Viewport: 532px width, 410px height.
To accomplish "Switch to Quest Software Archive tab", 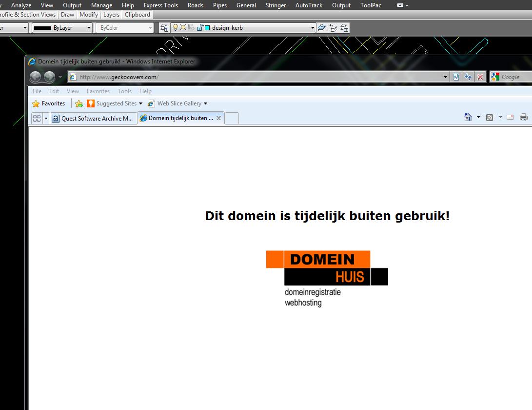I will point(94,118).
